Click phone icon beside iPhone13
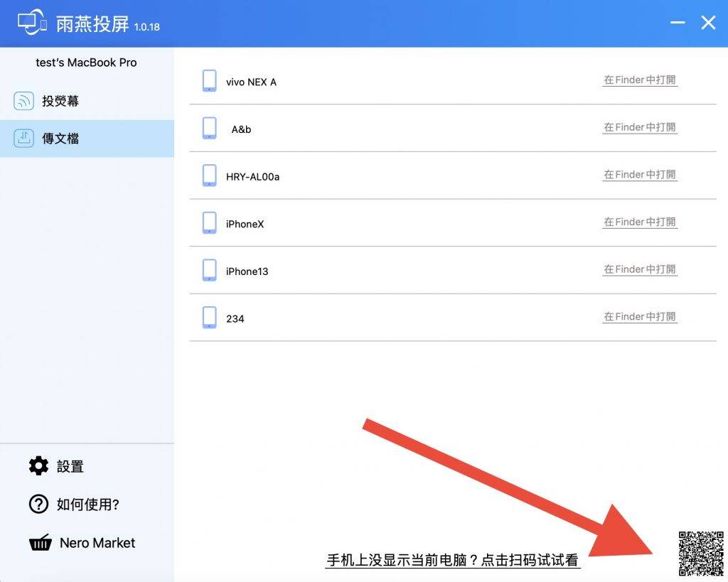The width and height of the screenshot is (728, 582). (210, 270)
